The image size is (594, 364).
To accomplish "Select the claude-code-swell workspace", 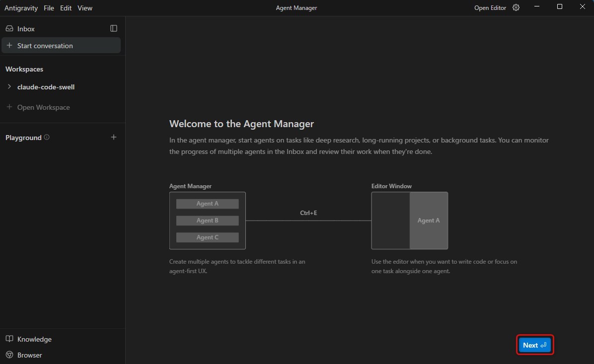I will point(46,87).
